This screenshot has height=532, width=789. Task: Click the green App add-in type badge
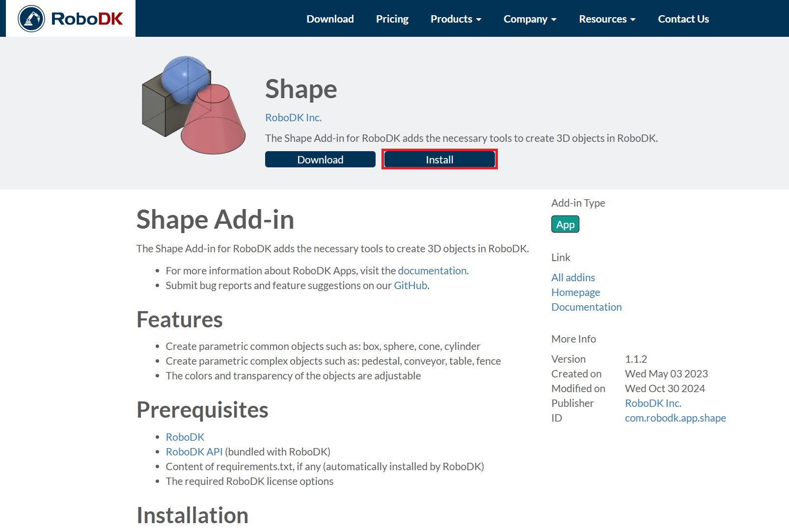click(x=565, y=224)
